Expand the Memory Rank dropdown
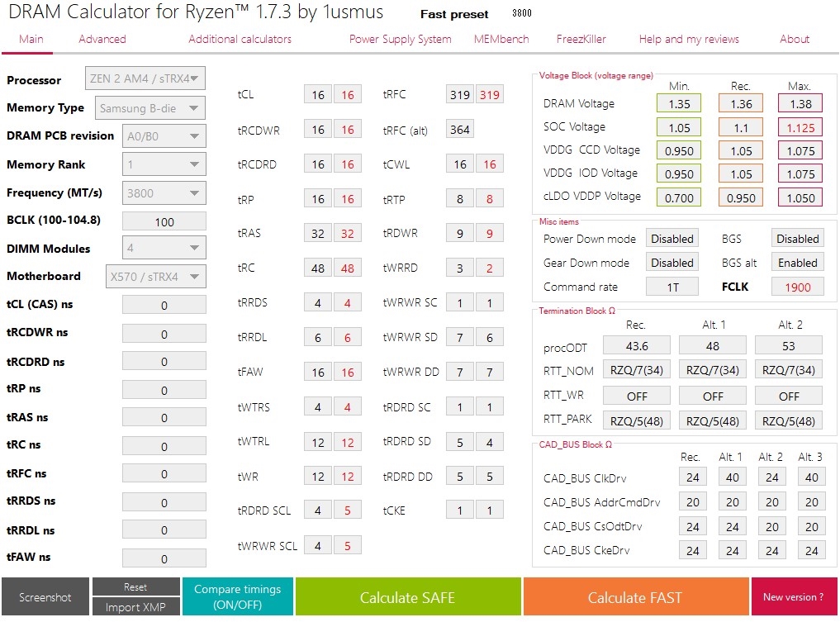840x622 pixels. tap(164, 164)
